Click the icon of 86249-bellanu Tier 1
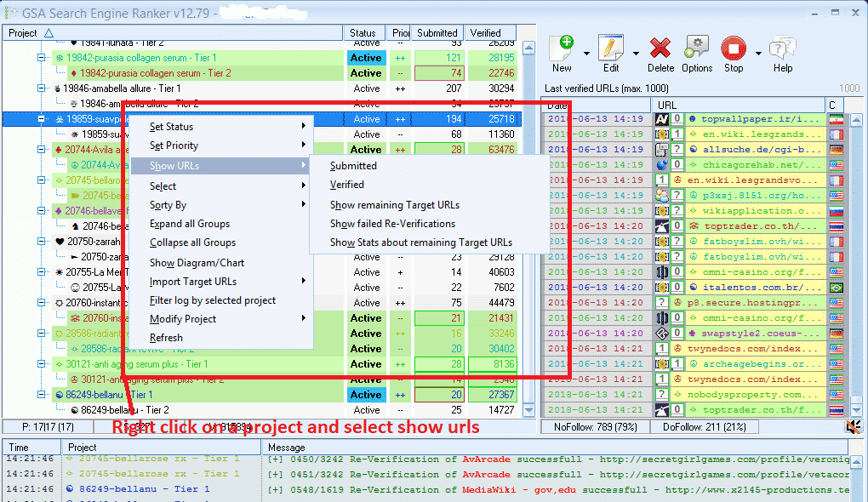 (60, 395)
